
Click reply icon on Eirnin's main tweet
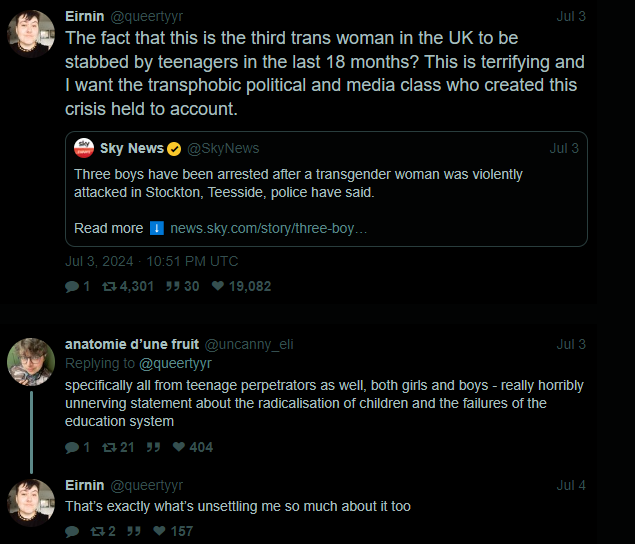[x=72, y=286]
